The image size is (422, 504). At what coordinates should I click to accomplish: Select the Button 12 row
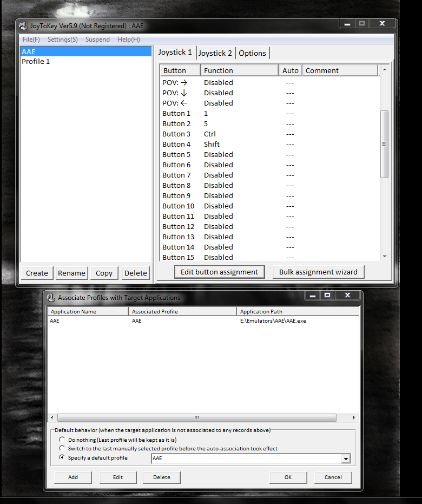(x=270, y=227)
